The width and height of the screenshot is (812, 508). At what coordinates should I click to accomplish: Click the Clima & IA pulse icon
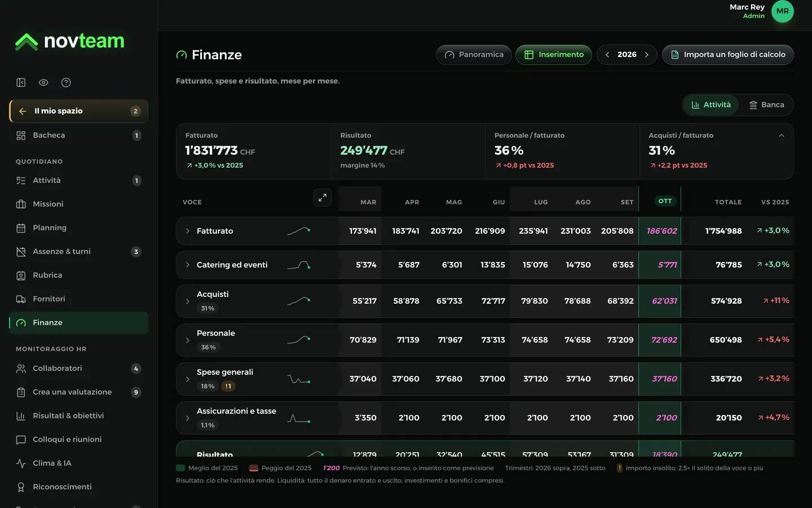[x=21, y=463]
